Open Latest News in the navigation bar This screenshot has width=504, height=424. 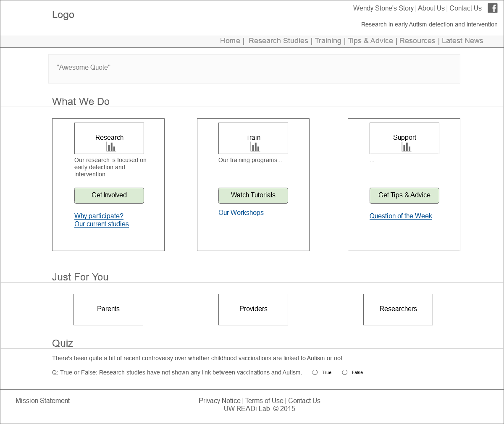[462, 41]
